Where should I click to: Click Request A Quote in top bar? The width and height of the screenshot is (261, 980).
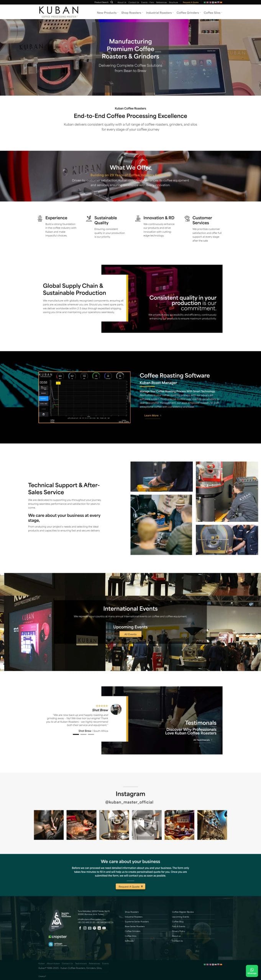[x=190, y=2]
